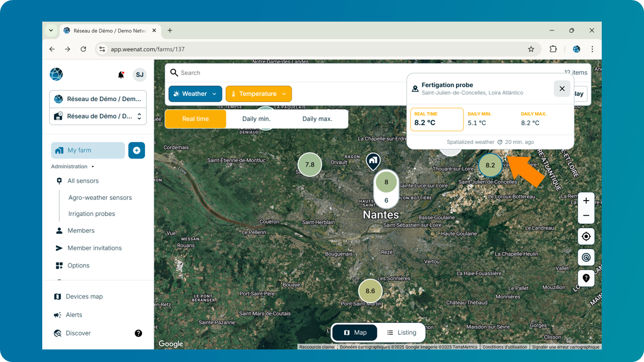Go forward in browser
The width and height of the screenshot is (644, 362).
(67, 49)
